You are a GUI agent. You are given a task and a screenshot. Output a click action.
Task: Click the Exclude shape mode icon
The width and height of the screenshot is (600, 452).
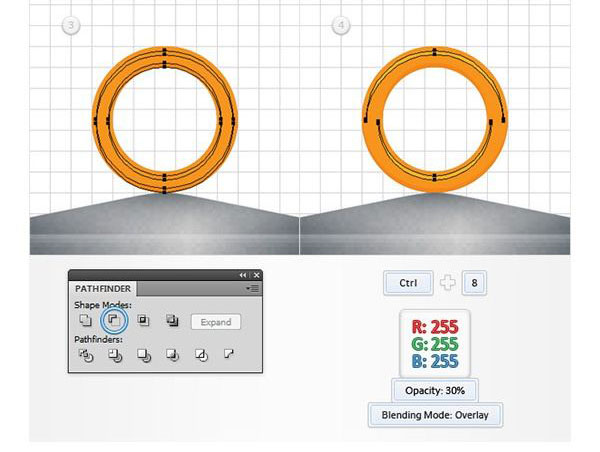click(x=172, y=320)
